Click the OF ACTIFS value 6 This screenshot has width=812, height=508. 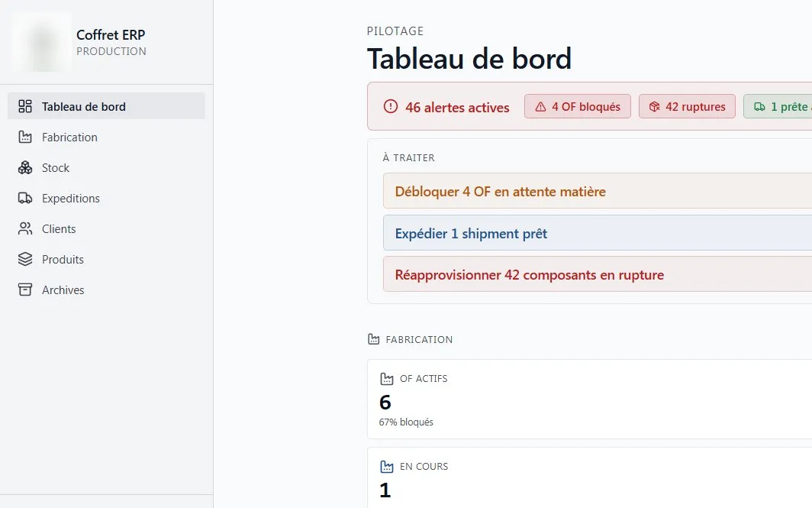click(x=385, y=403)
